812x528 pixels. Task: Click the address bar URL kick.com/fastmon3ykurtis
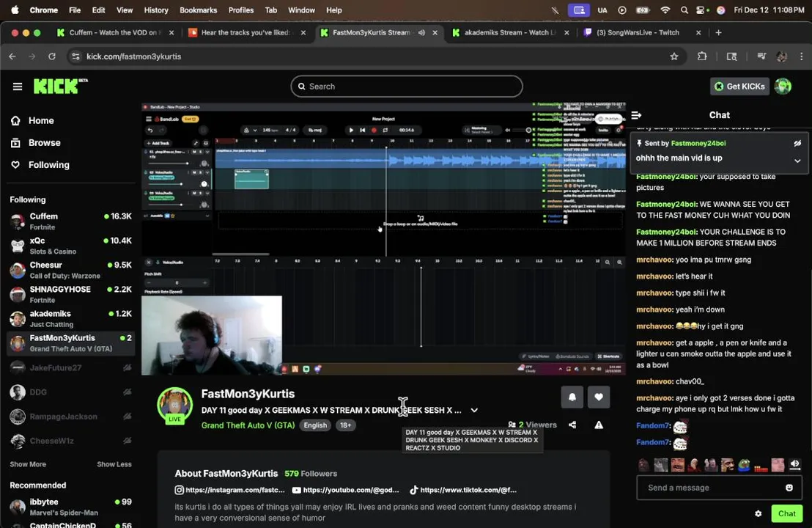[x=133, y=56]
